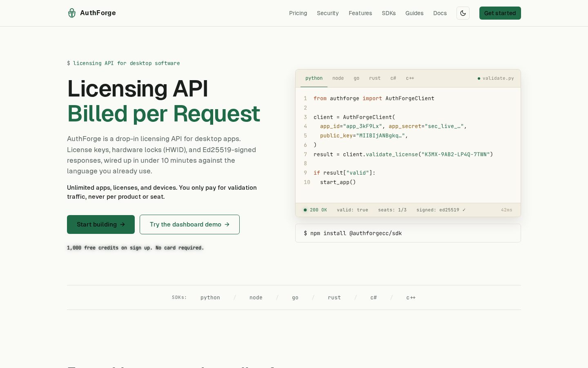Image resolution: width=588 pixels, height=368 pixels.
Task: Show the c# code sample tab
Action: tap(393, 78)
